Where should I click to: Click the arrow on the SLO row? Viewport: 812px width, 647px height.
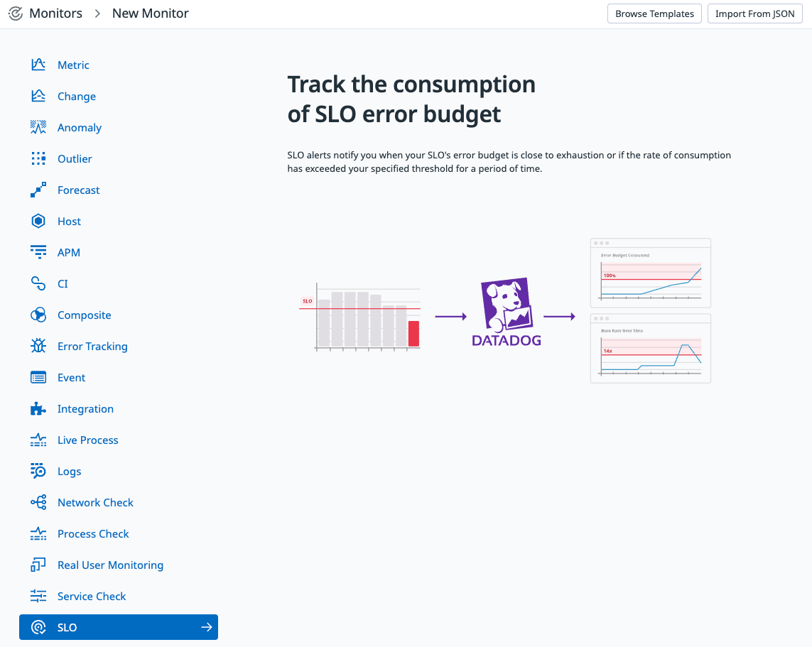[x=207, y=627]
